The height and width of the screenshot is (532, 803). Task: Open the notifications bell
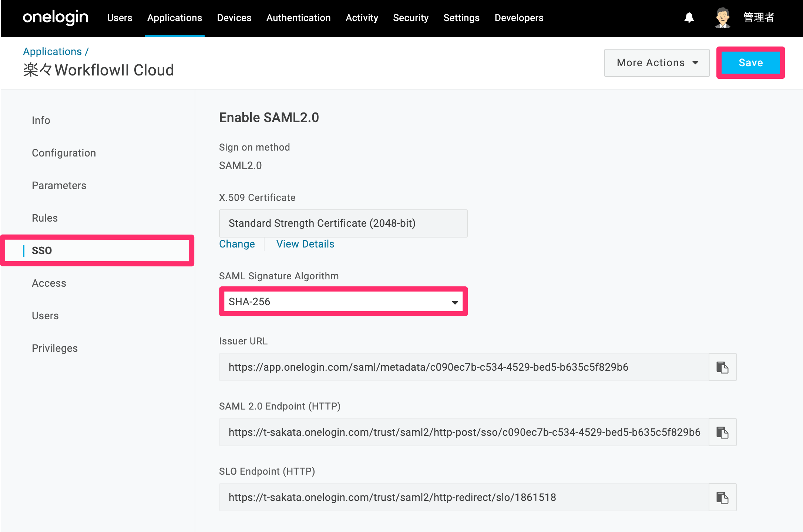689,17
